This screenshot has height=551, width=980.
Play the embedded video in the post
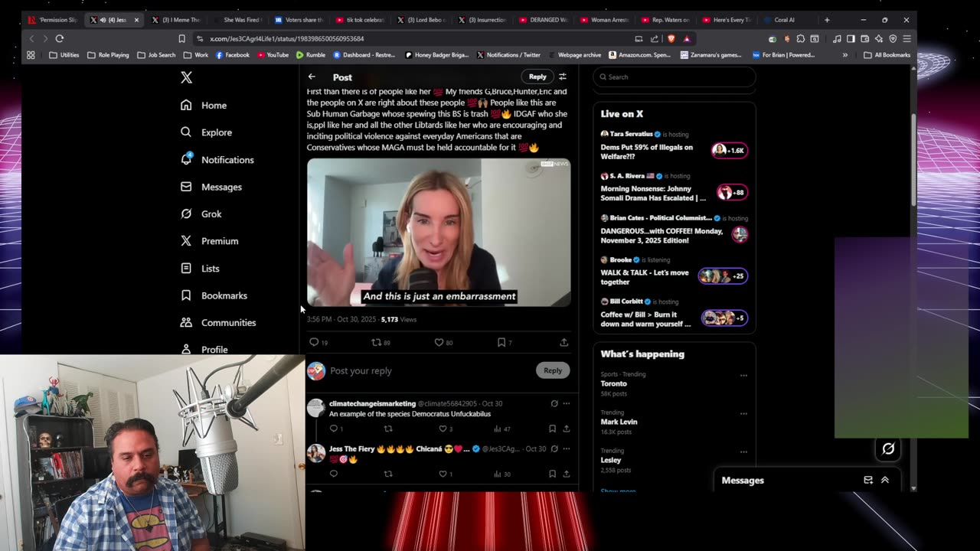pos(439,232)
